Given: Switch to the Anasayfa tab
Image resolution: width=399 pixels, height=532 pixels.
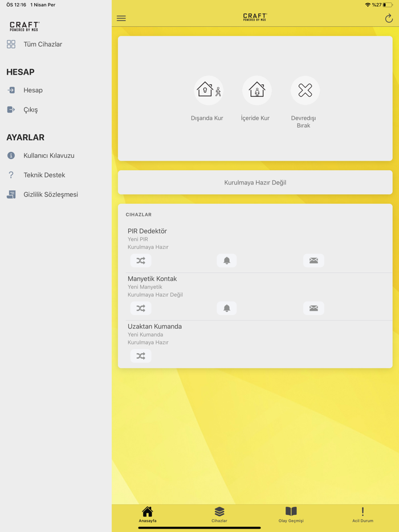Looking at the screenshot, I should point(148,514).
